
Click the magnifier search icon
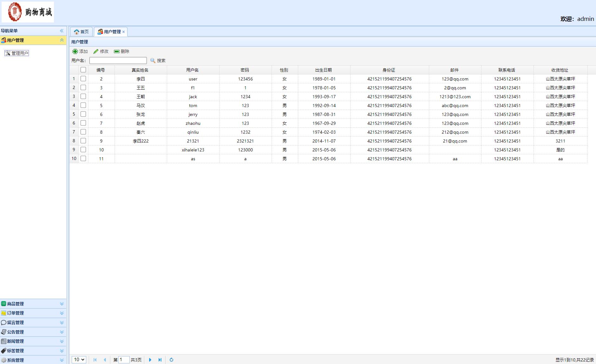(x=153, y=61)
